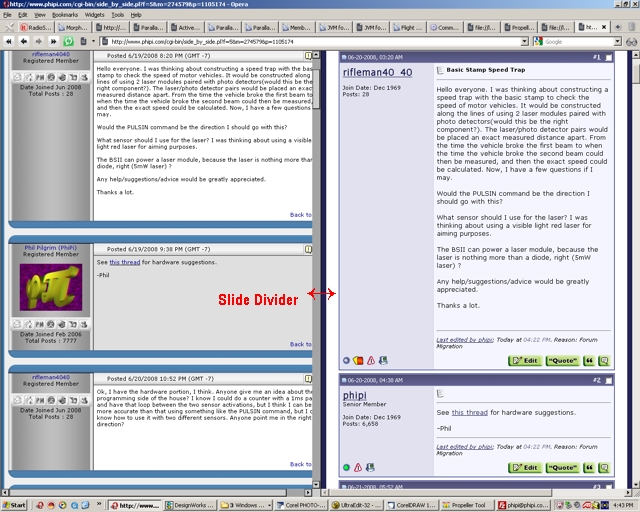Click offline status dot in post #1
640x512 pixels.
click(346, 361)
